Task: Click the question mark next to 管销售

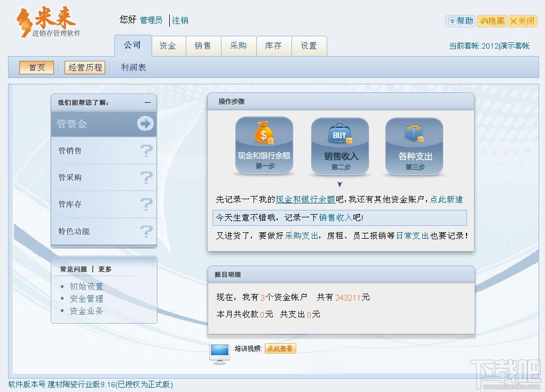Action: click(146, 151)
